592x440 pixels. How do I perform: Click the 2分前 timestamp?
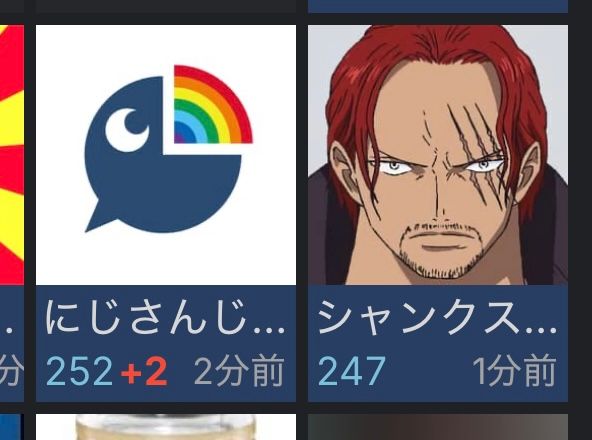coord(239,371)
